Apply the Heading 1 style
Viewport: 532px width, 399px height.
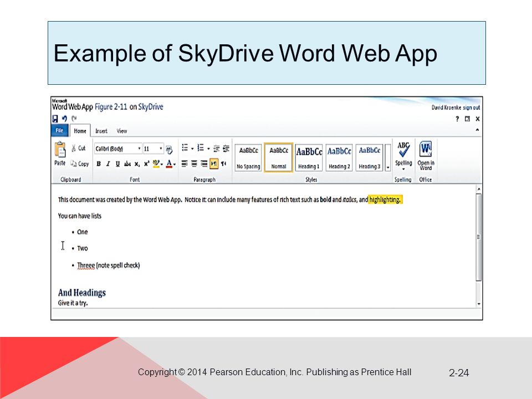pyautogui.click(x=309, y=157)
